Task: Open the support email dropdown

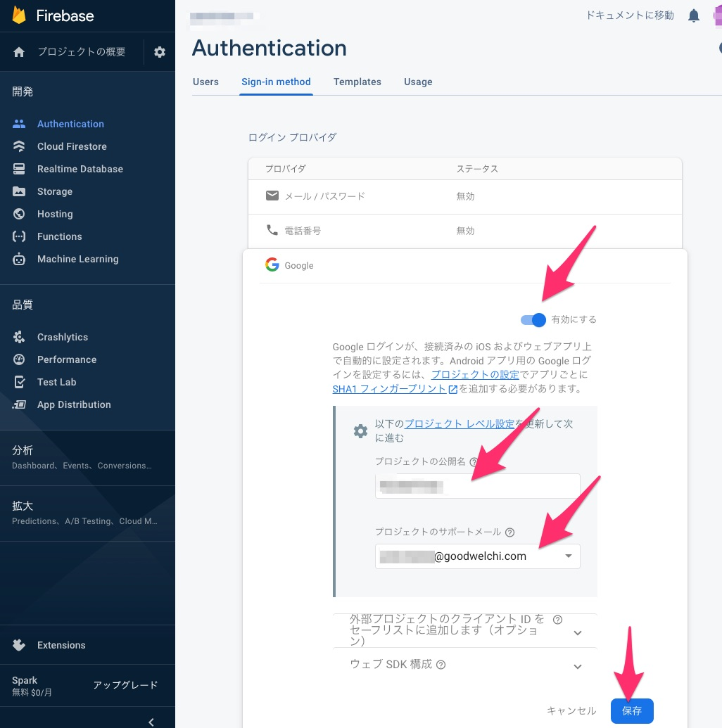Action: pyautogui.click(x=478, y=556)
